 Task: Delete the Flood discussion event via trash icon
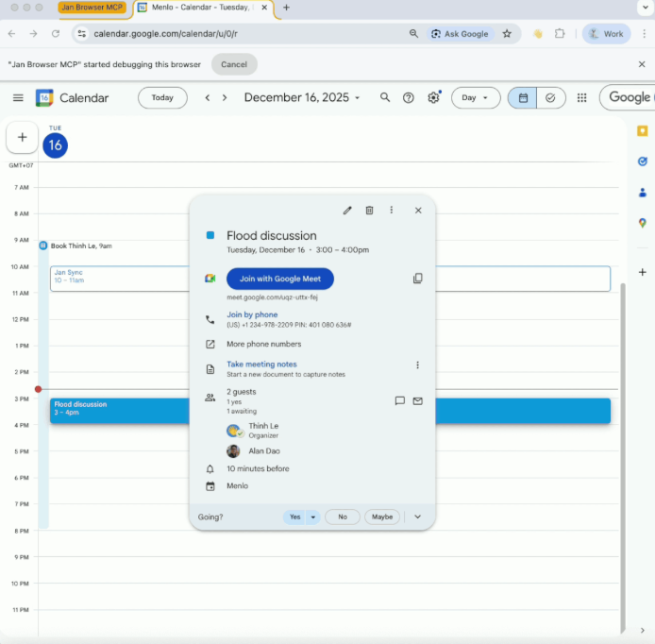(369, 211)
